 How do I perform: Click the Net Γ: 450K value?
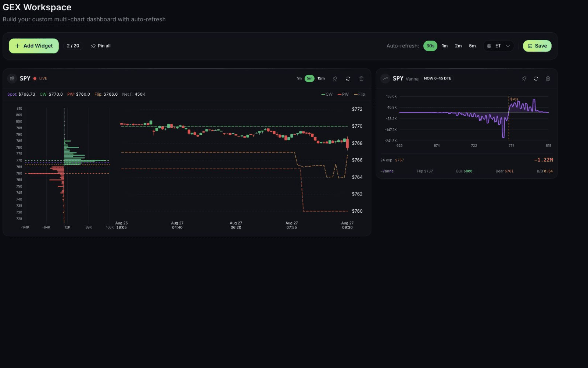pos(134,94)
